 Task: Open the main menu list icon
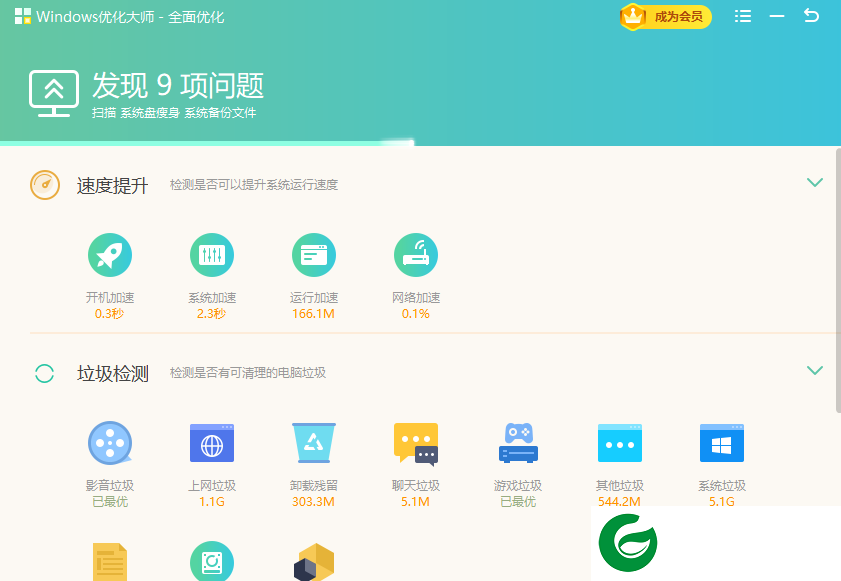point(743,16)
